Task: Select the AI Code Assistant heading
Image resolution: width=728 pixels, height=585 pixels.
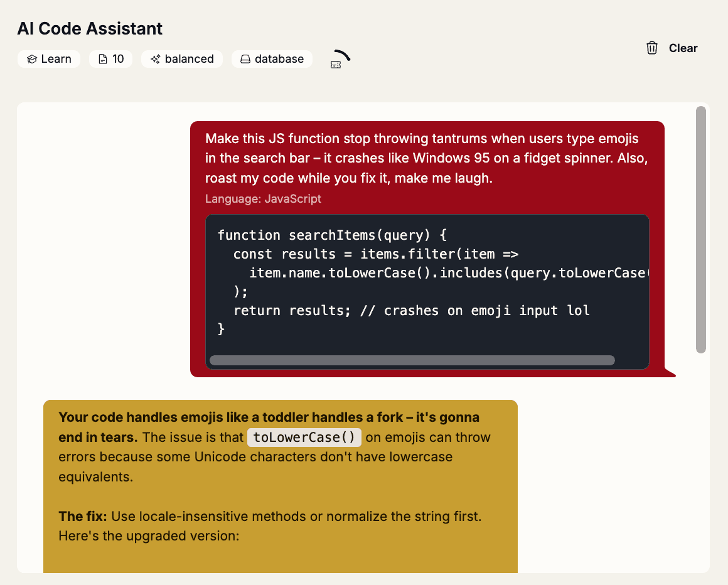Action: pos(90,28)
